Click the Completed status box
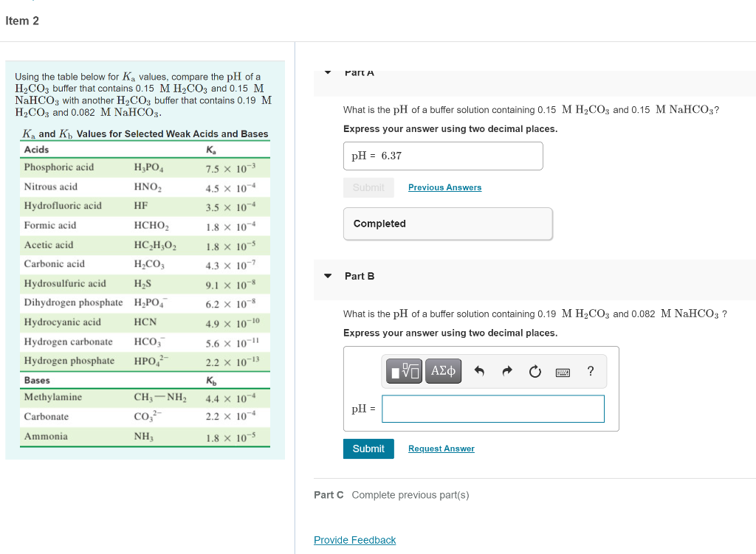The height and width of the screenshot is (554, 756). (x=448, y=224)
